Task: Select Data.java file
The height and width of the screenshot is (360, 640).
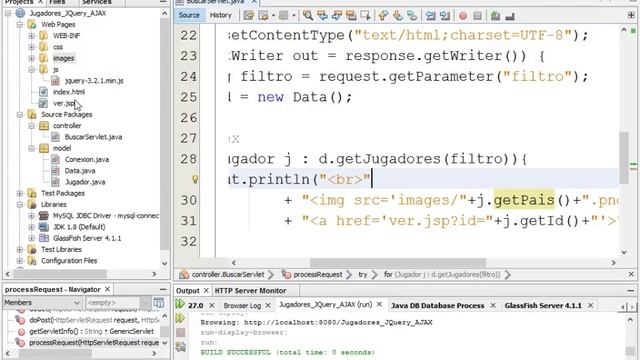Action: pos(80,171)
